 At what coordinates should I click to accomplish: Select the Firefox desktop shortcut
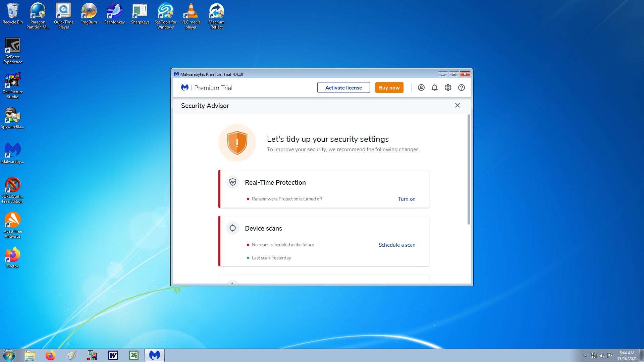[13, 257]
